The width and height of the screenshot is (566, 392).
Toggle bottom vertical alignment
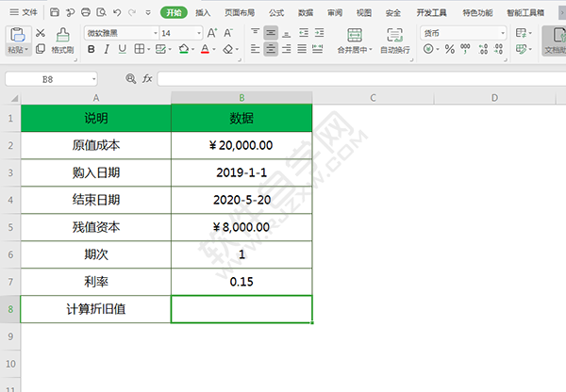[287, 33]
